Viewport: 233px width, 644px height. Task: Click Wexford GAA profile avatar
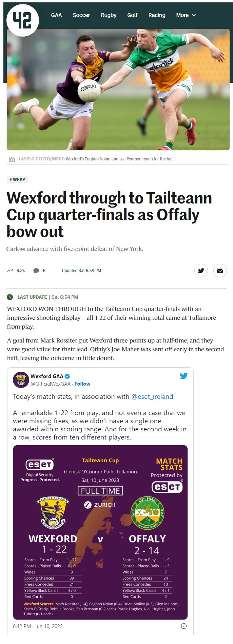(x=21, y=380)
